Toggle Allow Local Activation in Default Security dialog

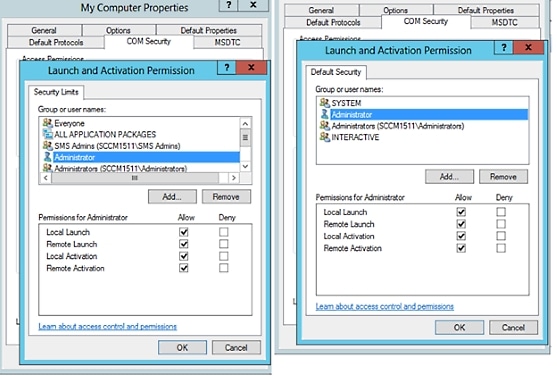(x=461, y=236)
